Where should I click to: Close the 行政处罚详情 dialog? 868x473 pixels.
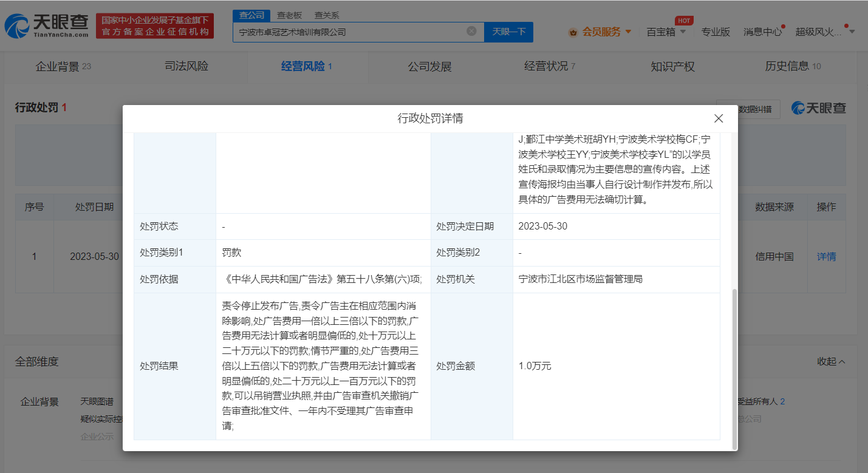[x=719, y=118]
